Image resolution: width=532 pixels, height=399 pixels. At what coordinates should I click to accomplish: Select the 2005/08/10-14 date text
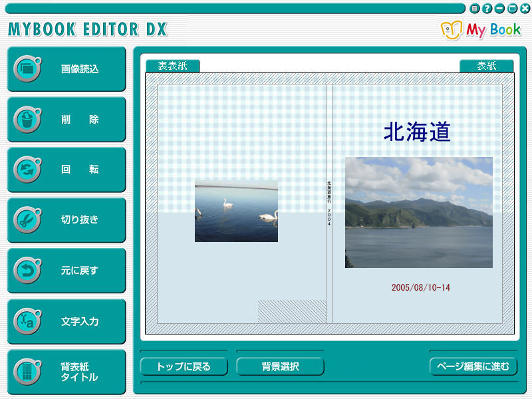(421, 288)
